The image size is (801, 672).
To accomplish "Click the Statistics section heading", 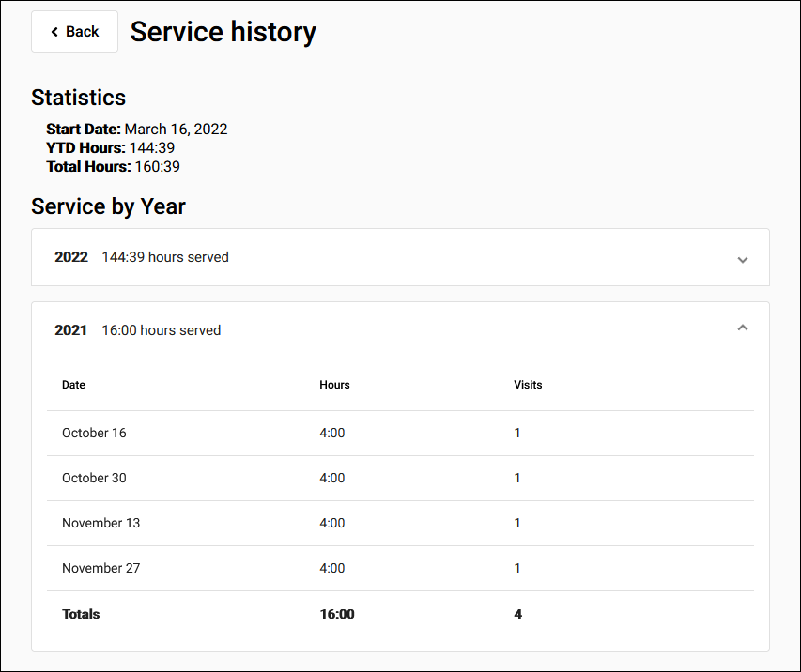I will (78, 98).
